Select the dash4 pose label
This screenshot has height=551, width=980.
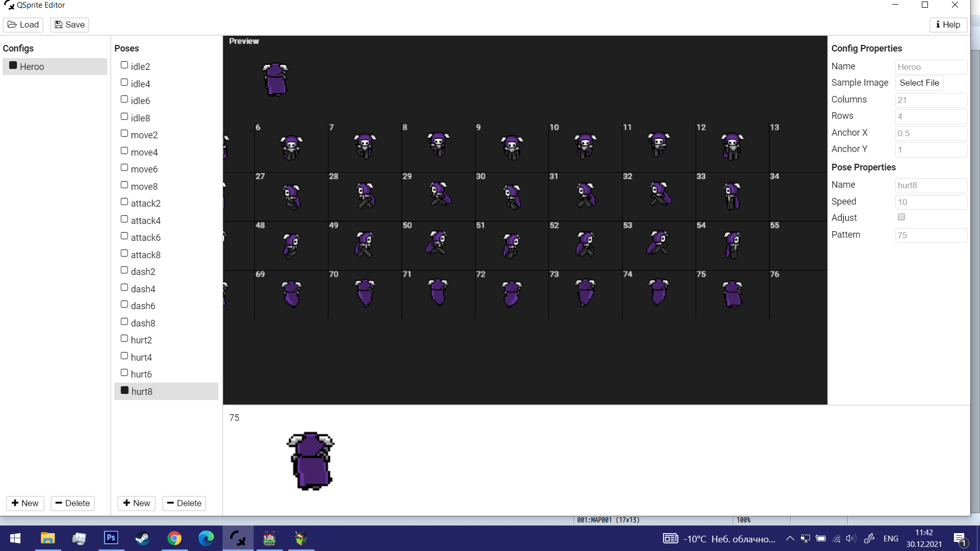tap(143, 289)
